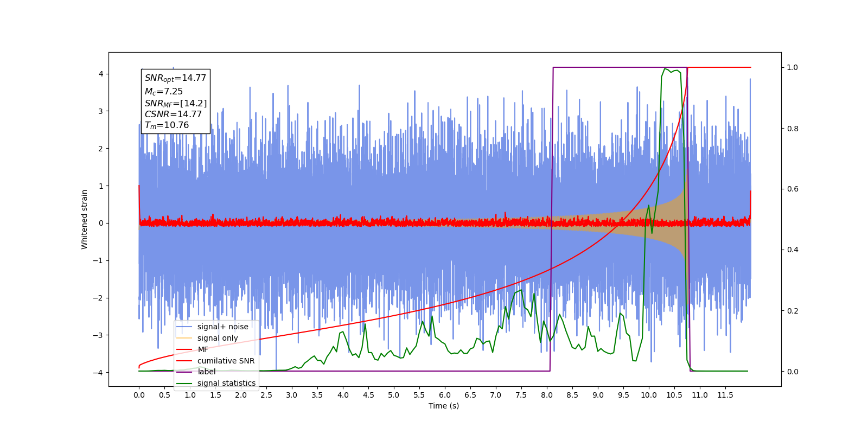The height and width of the screenshot is (434, 868).
Task: Click the 2 tick on strain axis
Action: 101,149
